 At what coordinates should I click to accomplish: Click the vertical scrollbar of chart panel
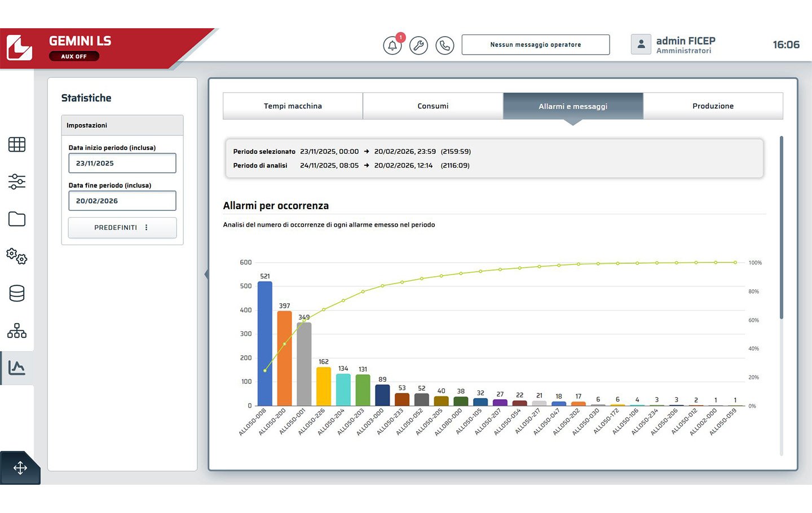coord(782,228)
